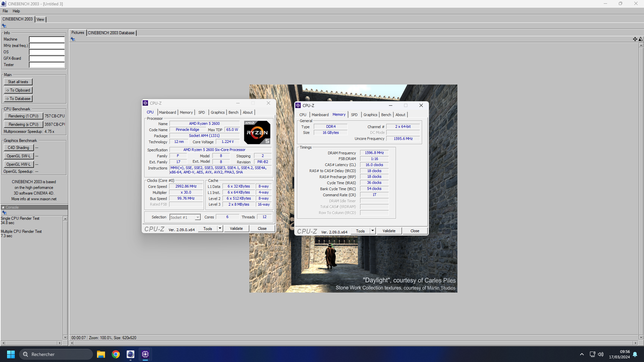Image resolution: width=644 pixels, height=362 pixels.
Task: Click the Cinebench taskbar icon
Action: pyautogui.click(x=131, y=354)
